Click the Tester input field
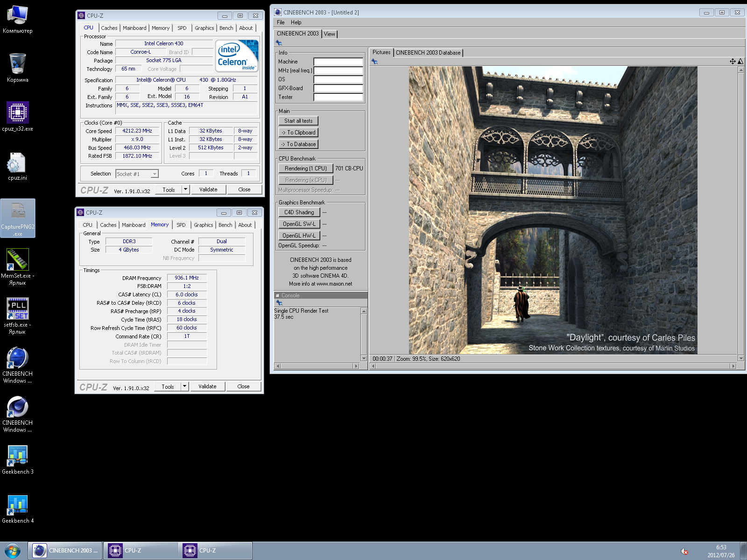Viewport: 747px width, 560px height. click(x=338, y=97)
